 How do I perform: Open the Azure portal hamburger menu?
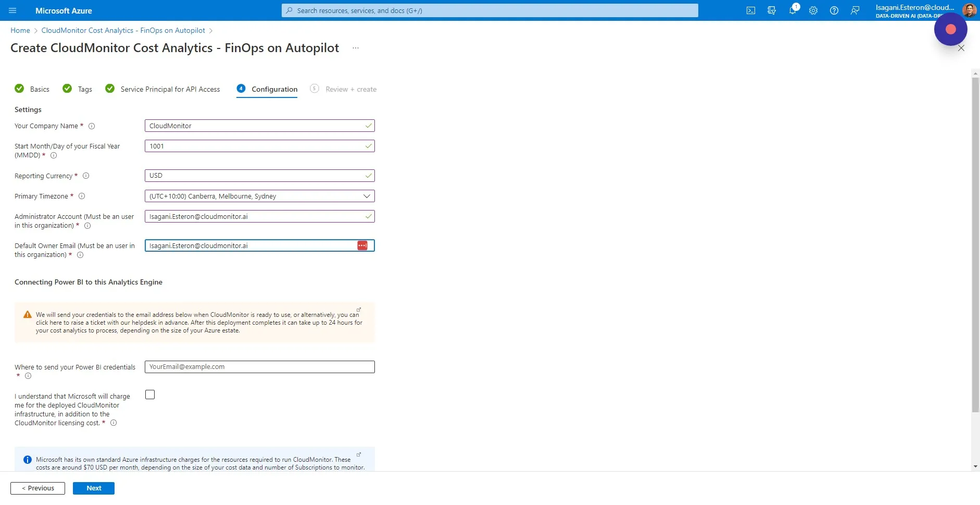[13, 10]
